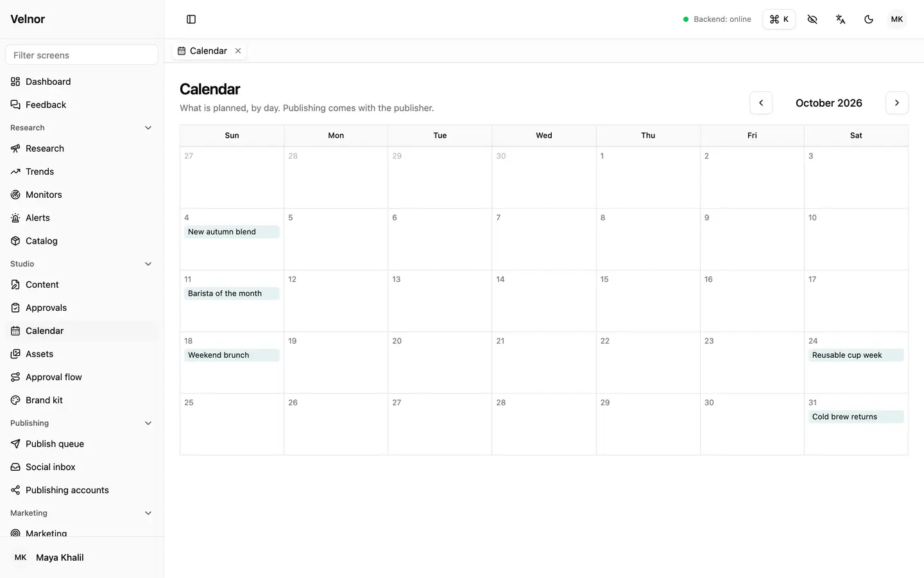
Task: Select the Social inbox menu label
Action: click(x=51, y=467)
